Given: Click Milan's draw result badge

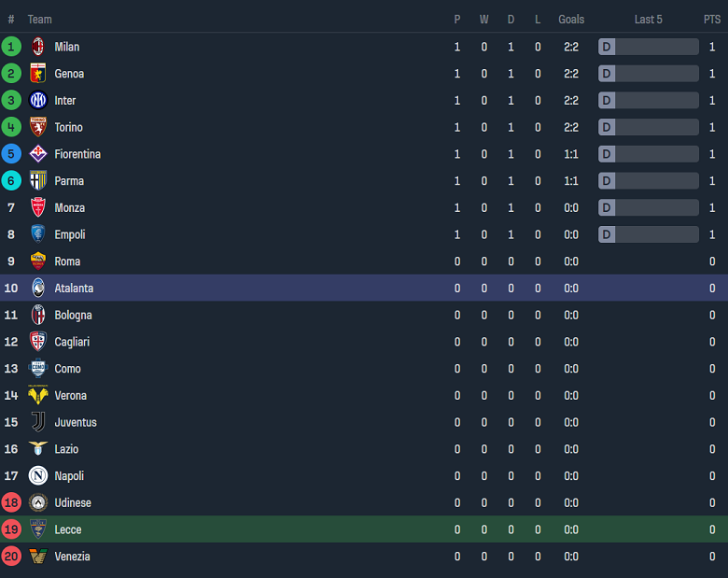Looking at the screenshot, I should pyautogui.click(x=607, y=47).
